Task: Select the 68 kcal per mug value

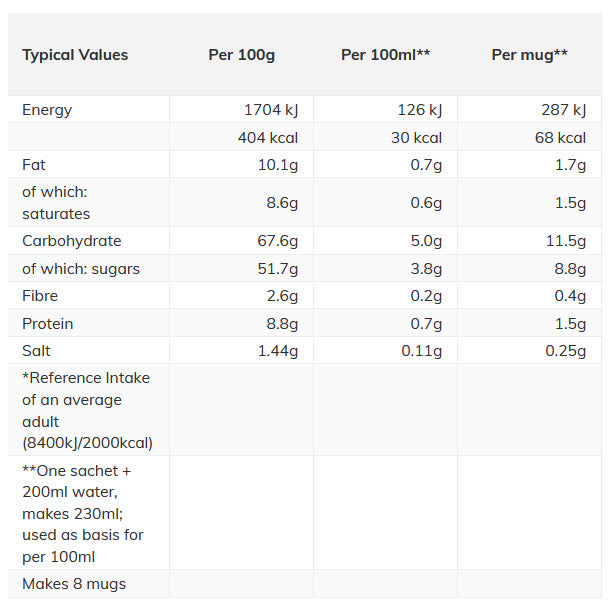Action: (x=560, y=138)
